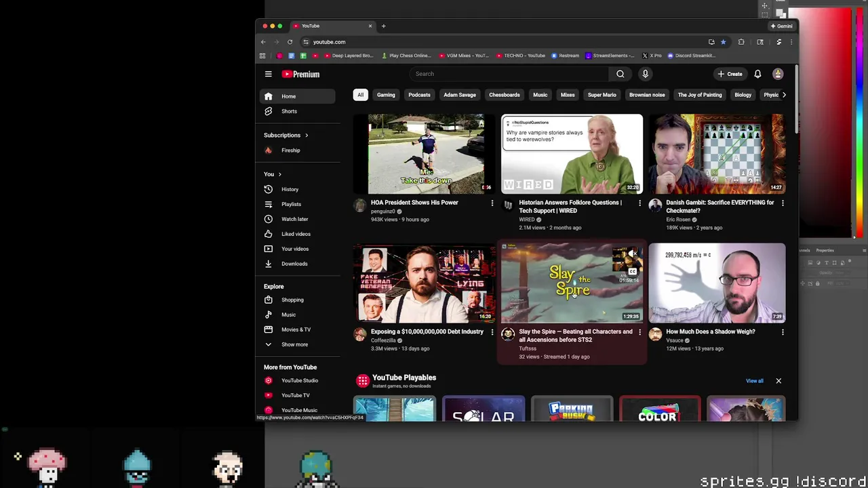
Task: Open more options for Slay the Spire video
Action: pos(639,332)
